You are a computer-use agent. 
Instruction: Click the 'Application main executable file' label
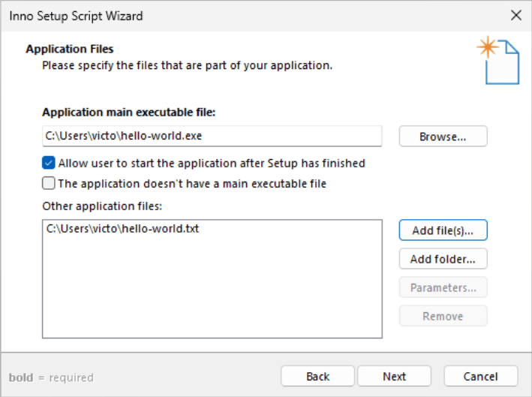[128, 112]
